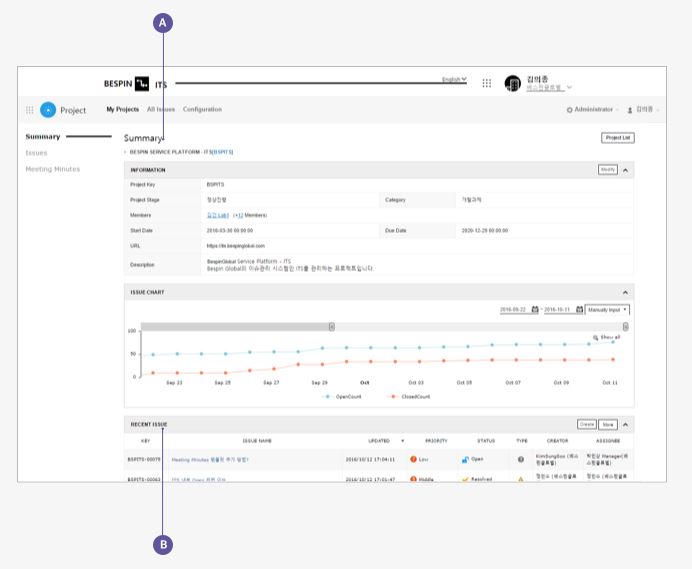Click the chart range slider left handle
Viewport: 692px width, 569px height.
(331, 327)
